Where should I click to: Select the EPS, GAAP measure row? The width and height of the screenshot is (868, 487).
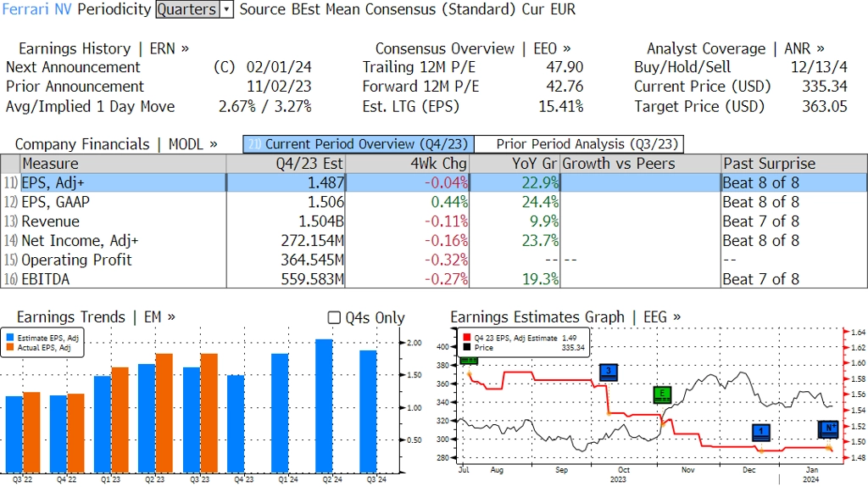(433, 202)
